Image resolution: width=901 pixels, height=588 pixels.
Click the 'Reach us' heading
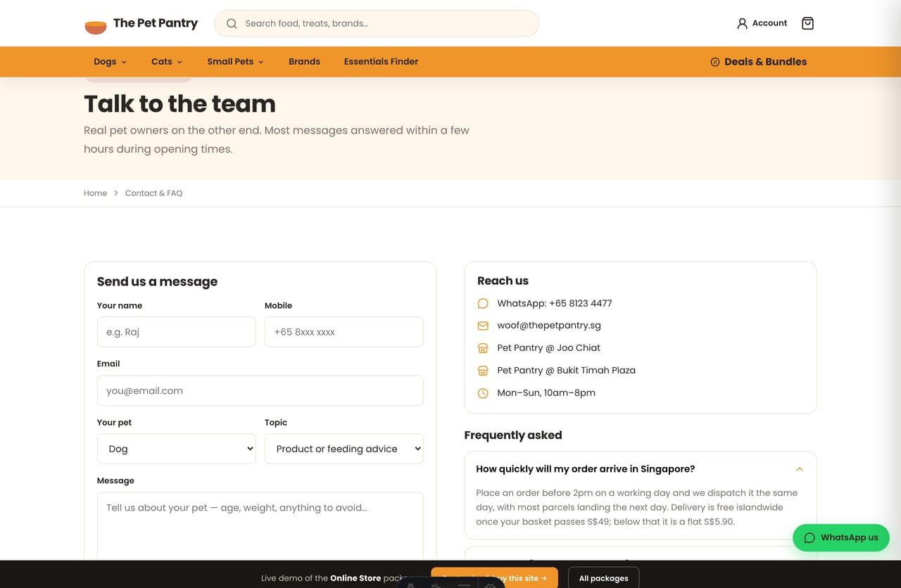pyautogui.click(x=503, y=281)
